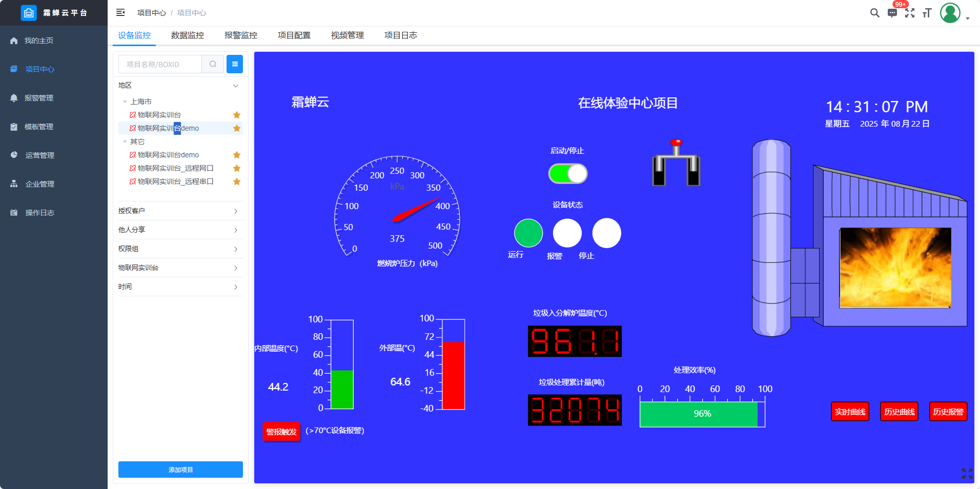Open the font size adjustment icon
This screenshot has height=489, width=980.
[927, 13]
